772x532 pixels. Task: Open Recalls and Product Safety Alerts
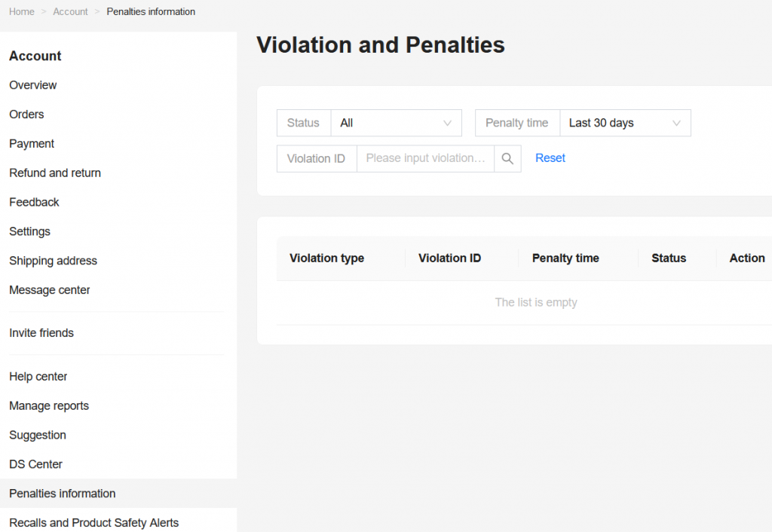click(x=94, y=523)
